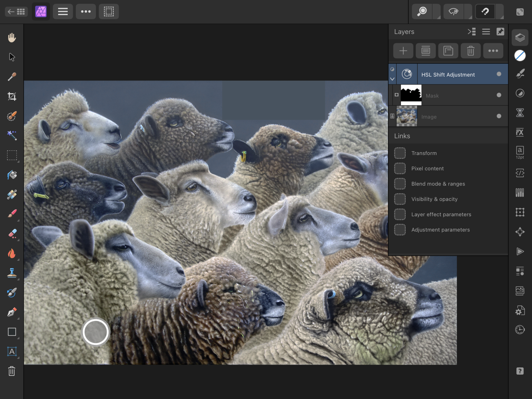This screenshot has width=532, height=399.
Task: Enable the Pixel content link checkbox
Action: pyautogui.click(x=400, y=168)
